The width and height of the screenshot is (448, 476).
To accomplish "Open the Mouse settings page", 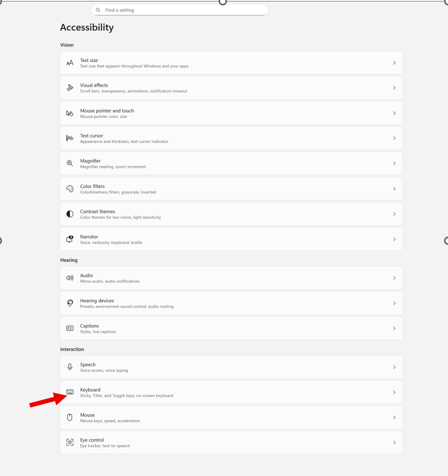I will 231,417.
